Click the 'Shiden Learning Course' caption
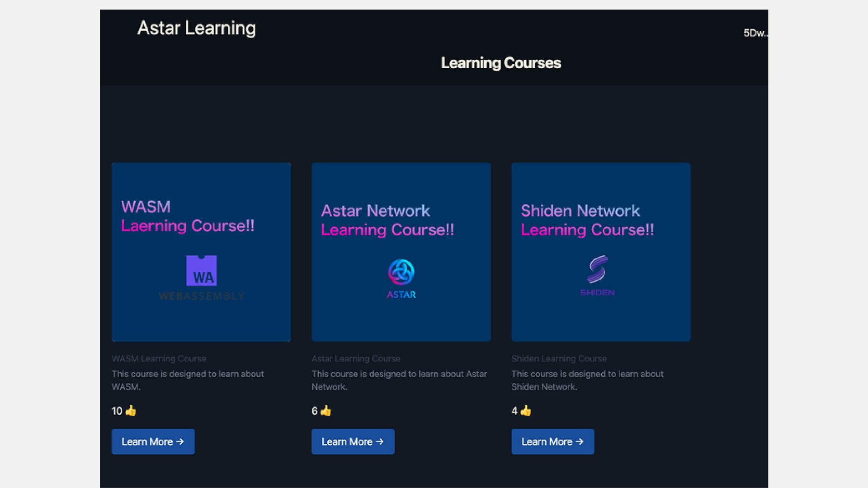 [559, 358]
